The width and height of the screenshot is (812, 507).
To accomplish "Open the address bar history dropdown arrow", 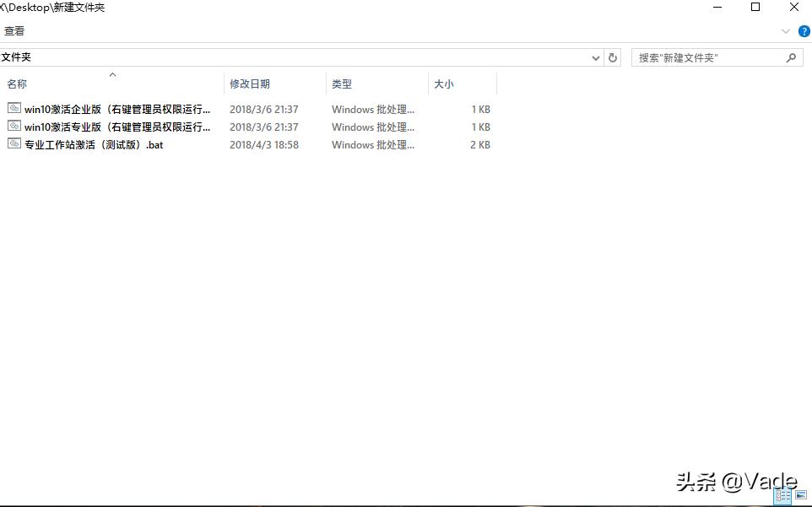I will 595,57.
